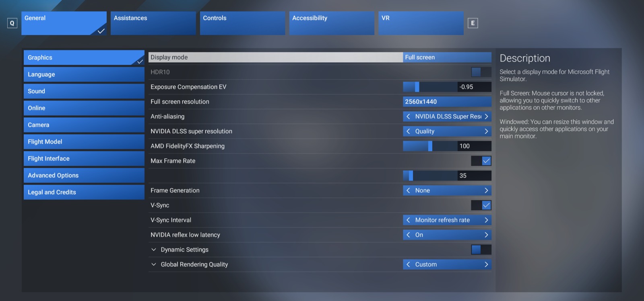This screenshot has width=644, height=301.
Task: Click the Exposure Compensation value field -0.95
Action: 475,87
